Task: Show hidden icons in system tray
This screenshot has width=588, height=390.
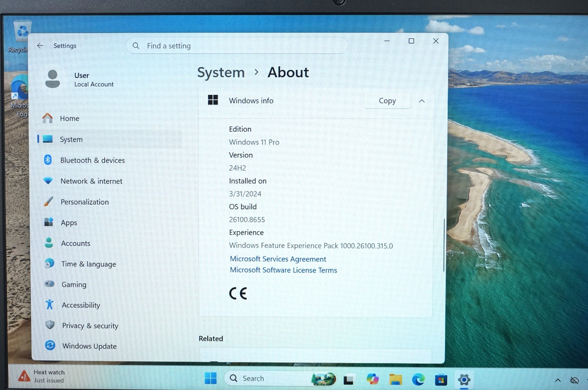Action: 557,380
